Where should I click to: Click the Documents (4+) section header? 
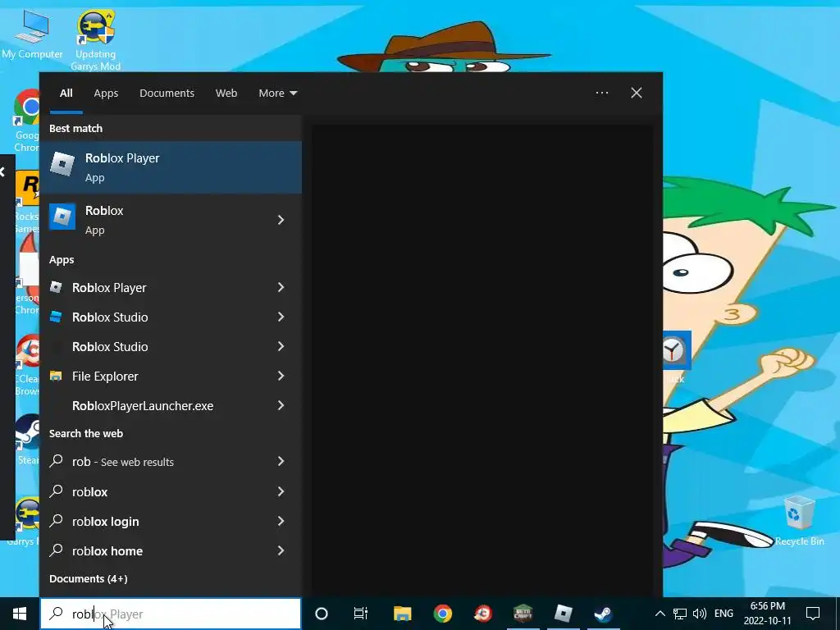point(89,578)
